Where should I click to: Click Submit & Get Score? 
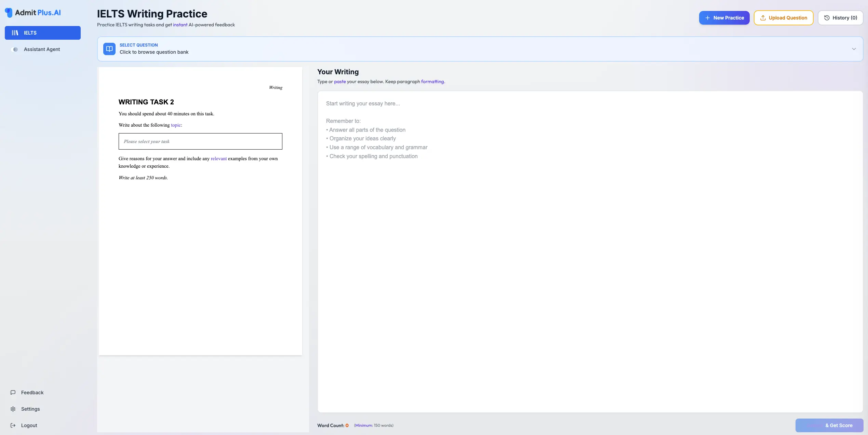[x=830, y=425]
